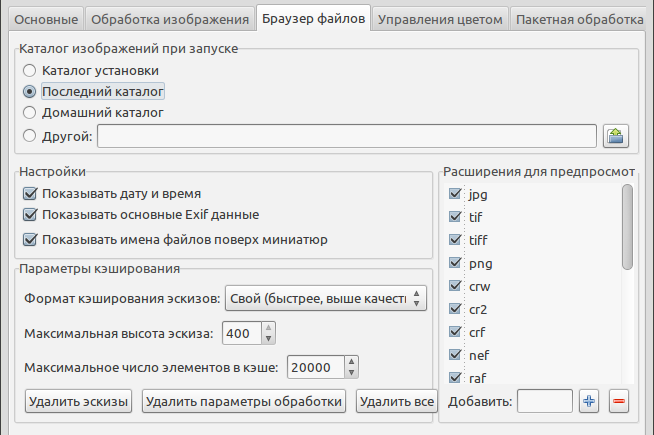Uncheck the cr2 extension checkbox

tap(455, 308)
